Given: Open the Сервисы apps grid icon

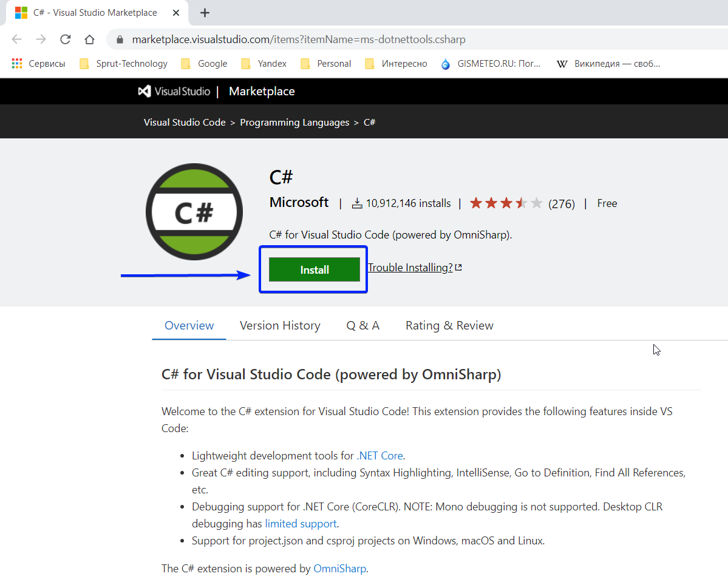Looking at the screenshot, I should coord(17,63).
